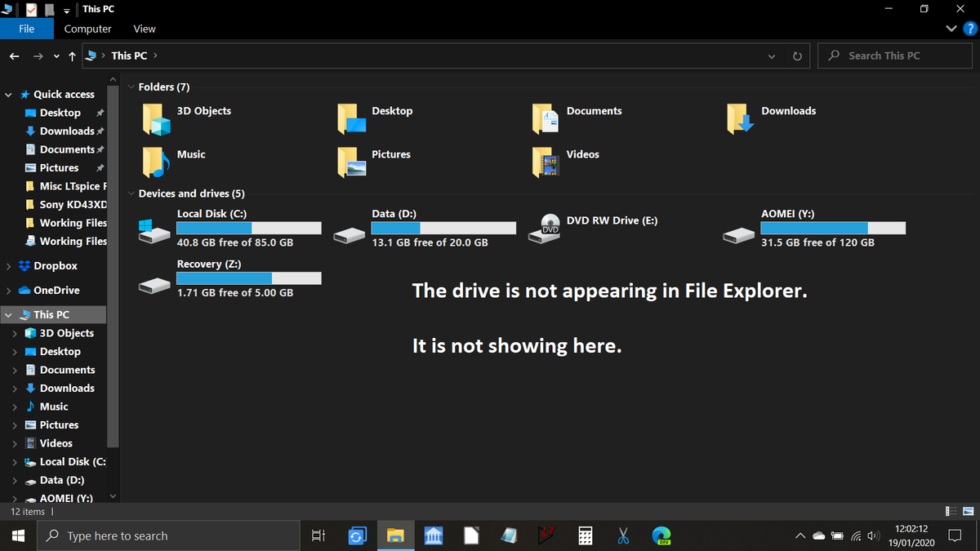Select OneDrive in the navigation pane

56,291
